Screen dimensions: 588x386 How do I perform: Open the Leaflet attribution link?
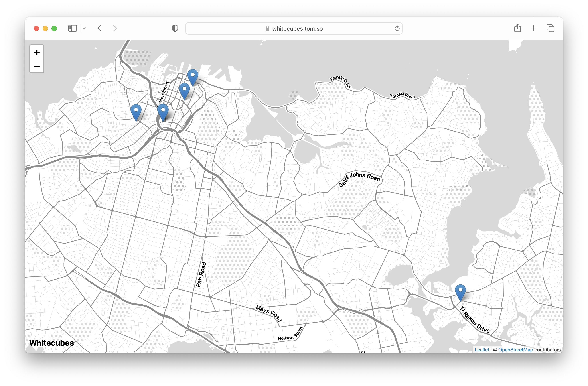click(481, 349)
